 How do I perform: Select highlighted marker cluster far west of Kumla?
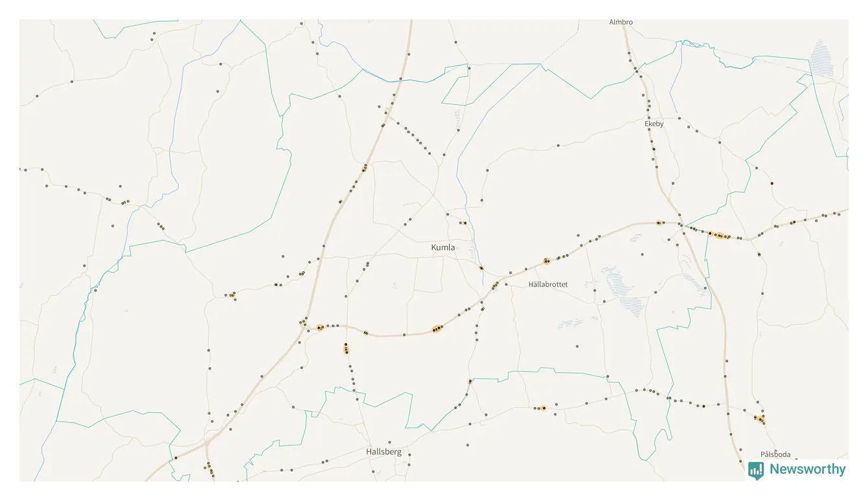232,295
